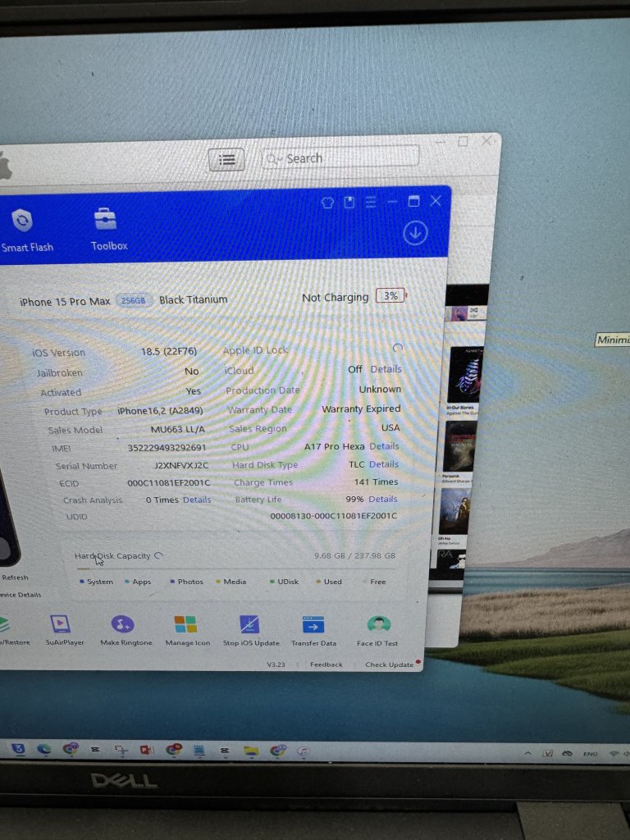The image size is (630, 840).
Task: Click the skin (shirt) icon in title bar
Action: pyautogui.click(x=328, y=203)
